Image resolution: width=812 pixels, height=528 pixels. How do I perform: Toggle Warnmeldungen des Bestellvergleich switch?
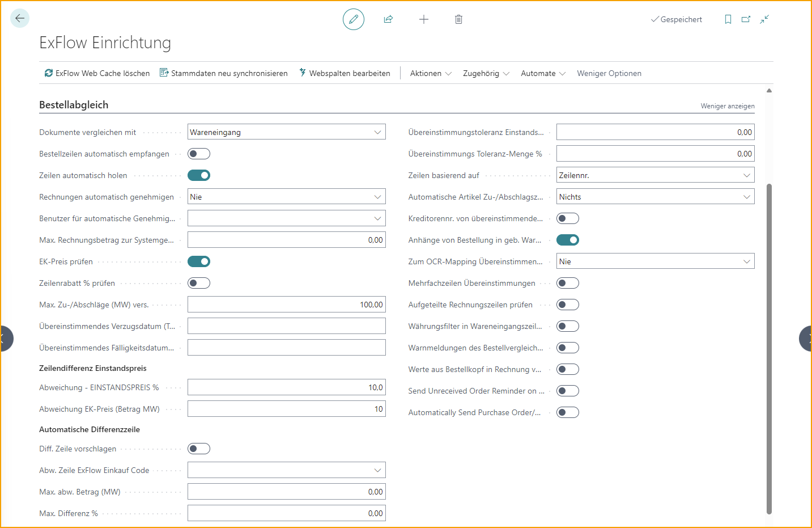tap(568, 348)
